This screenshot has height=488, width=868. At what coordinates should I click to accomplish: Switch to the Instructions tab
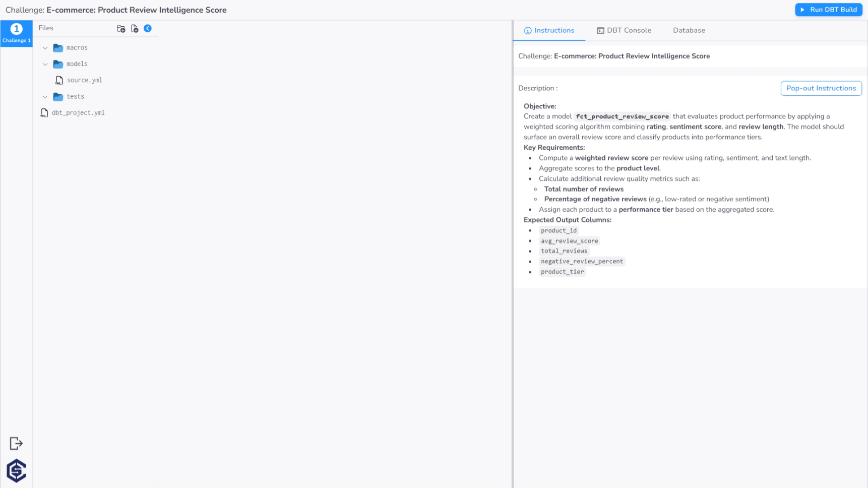[x=549, y=31]
